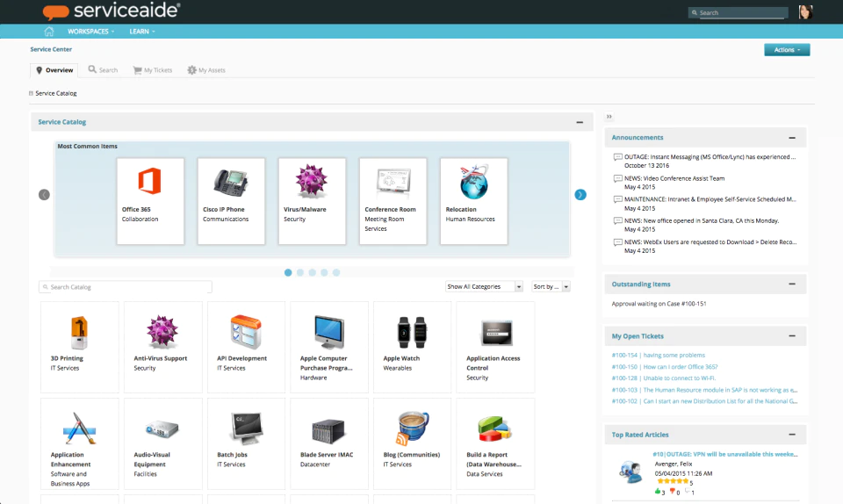The height and width of the screenshot is (504, 843).
Task: Select the fifth carousel page dot
Action: (336, 273)
